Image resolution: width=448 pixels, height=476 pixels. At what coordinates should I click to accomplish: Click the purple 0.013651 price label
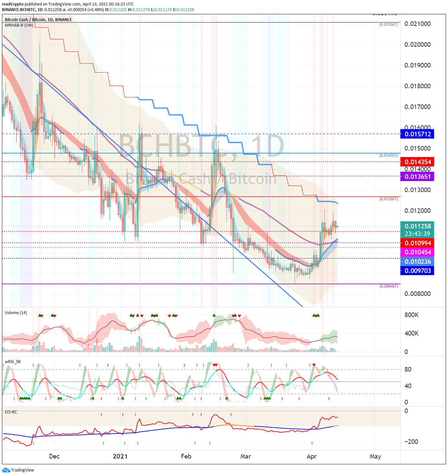point(417,177)
